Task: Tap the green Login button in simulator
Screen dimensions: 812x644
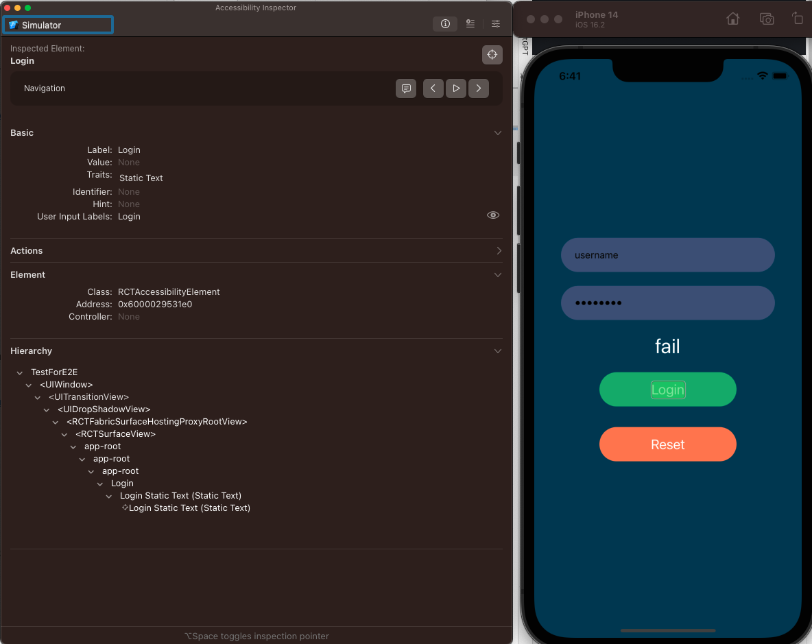Action: point(667,390)
